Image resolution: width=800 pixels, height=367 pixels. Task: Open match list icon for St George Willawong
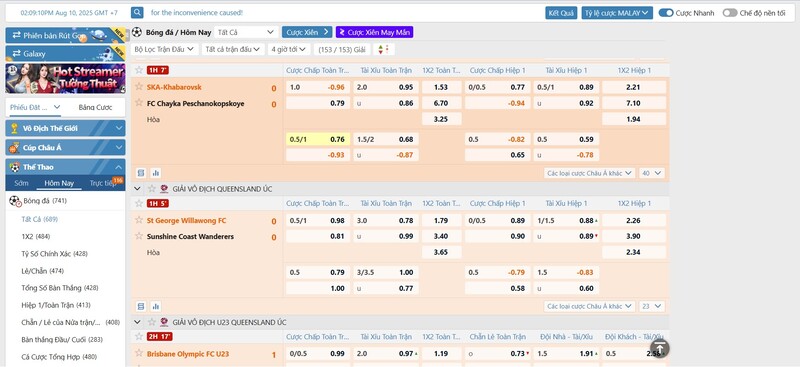pos(141,306)
